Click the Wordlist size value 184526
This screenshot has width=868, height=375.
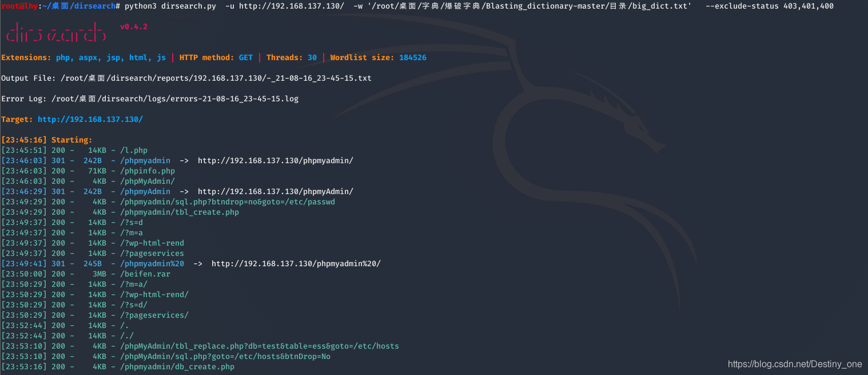[x=413, y=57]
